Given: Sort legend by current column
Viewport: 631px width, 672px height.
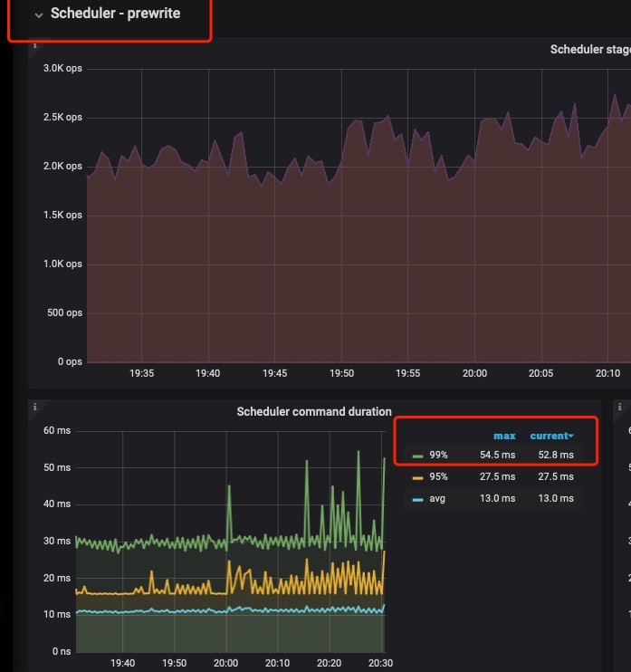Looking at the screenshot, I should pos(548,436).
